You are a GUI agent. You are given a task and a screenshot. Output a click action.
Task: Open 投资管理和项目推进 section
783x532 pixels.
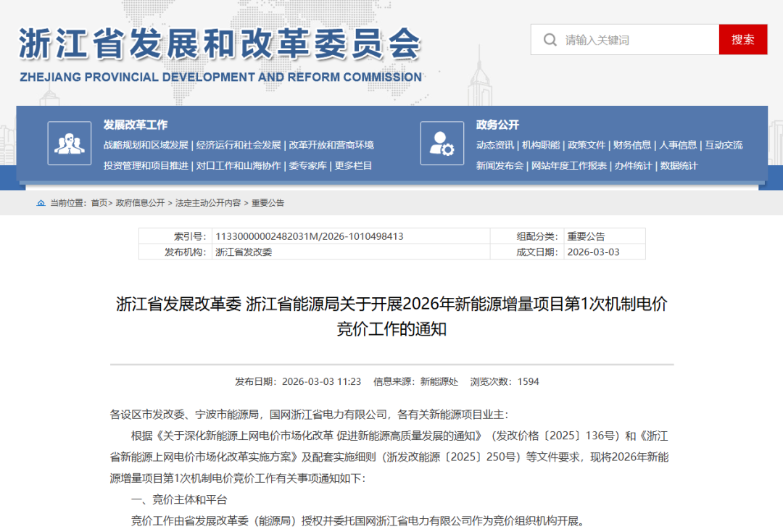146,166
